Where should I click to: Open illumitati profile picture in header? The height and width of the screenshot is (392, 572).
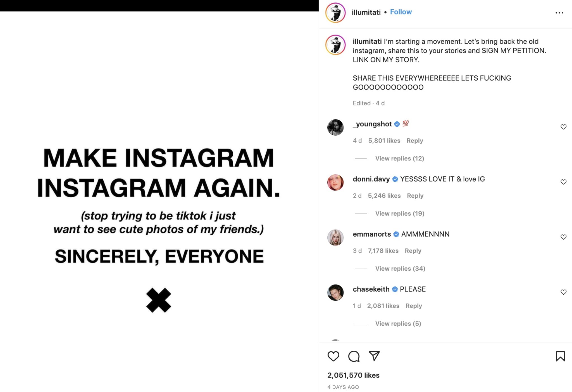click(335, 13)
